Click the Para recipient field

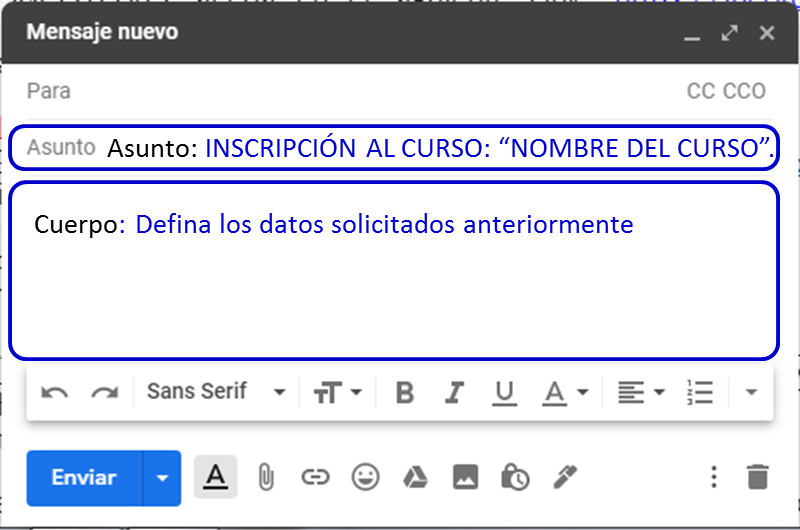tap(352, 91)
